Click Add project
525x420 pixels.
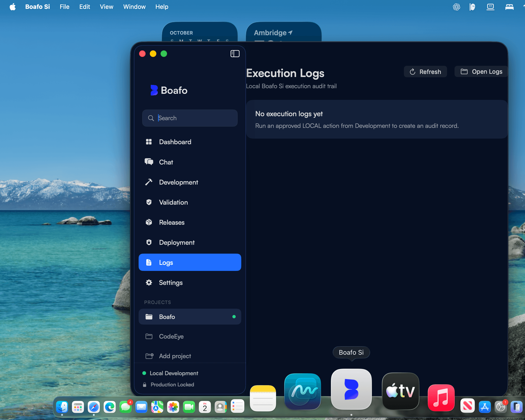click(x=190, y=356)
